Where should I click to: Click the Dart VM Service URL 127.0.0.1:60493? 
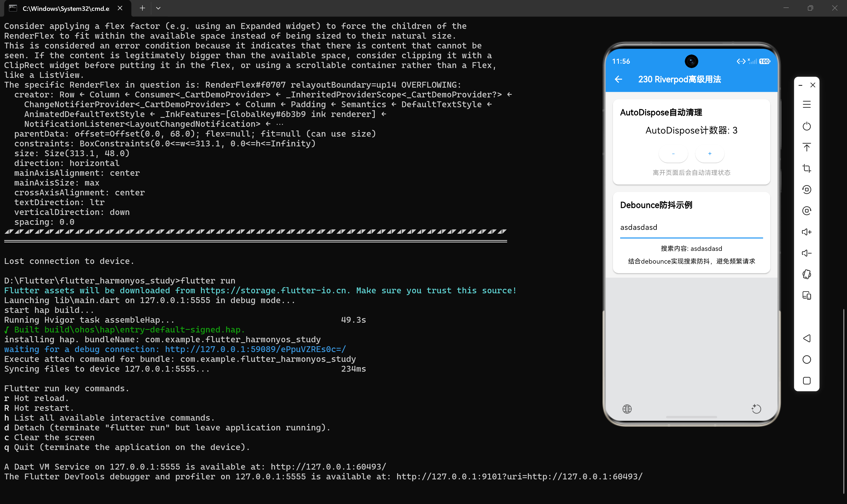328,467
